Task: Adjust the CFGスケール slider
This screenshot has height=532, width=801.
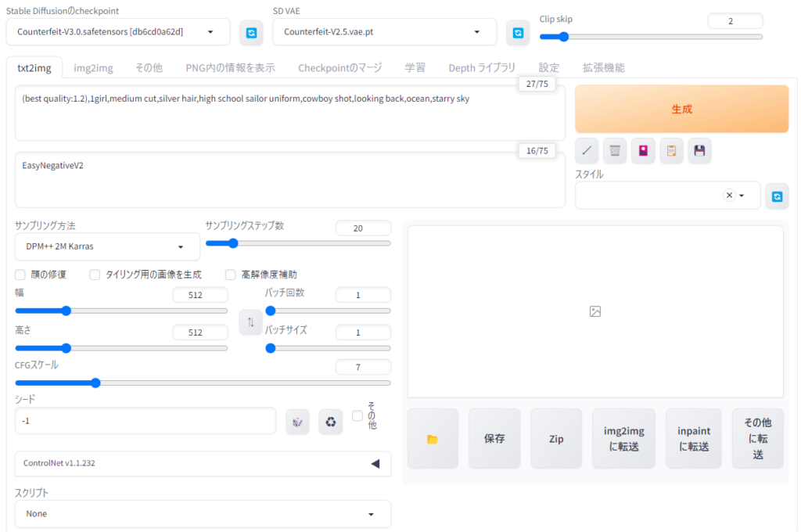Action: (x=95, y=383)
